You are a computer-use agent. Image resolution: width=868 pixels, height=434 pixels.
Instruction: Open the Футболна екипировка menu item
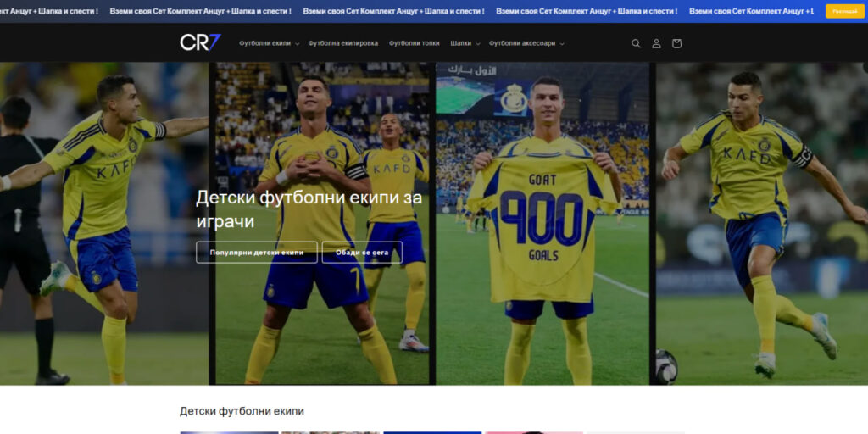tap(343, 43)
